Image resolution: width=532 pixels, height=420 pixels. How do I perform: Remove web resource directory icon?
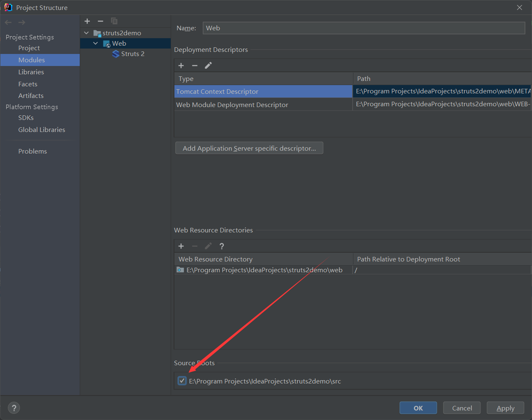[x=195, y=246]
